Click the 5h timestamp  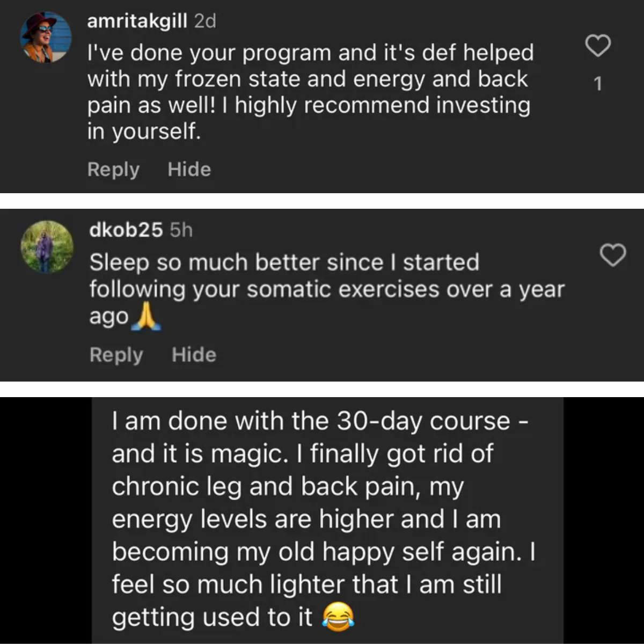pyautogui.click(x=181, y=230)
